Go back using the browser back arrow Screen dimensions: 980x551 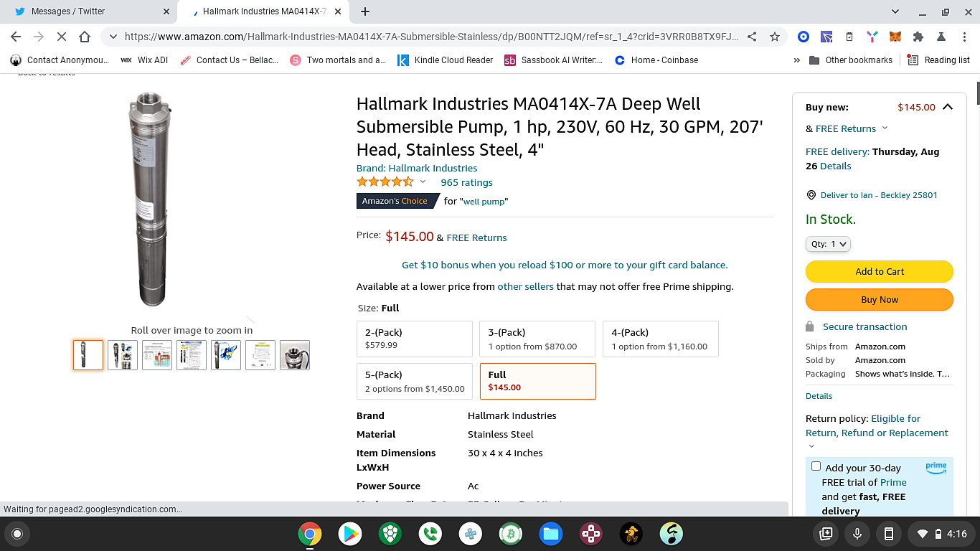click(x=16, y=37)
